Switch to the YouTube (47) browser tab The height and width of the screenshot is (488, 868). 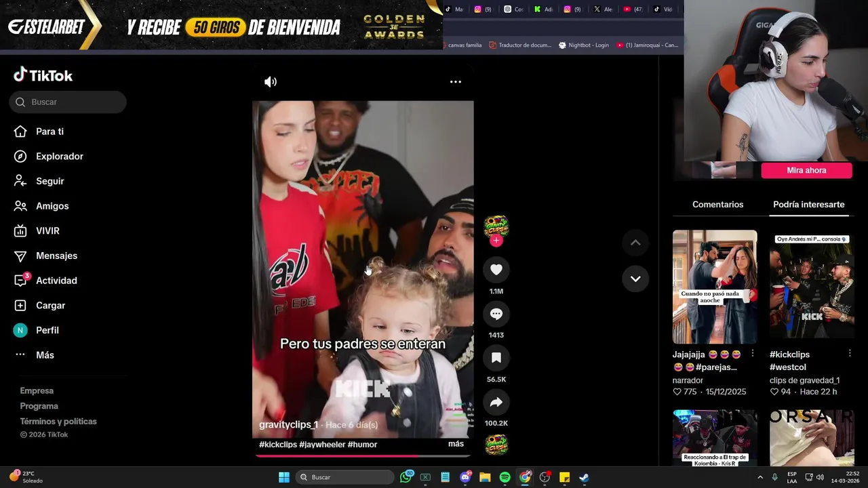point(633,9)
